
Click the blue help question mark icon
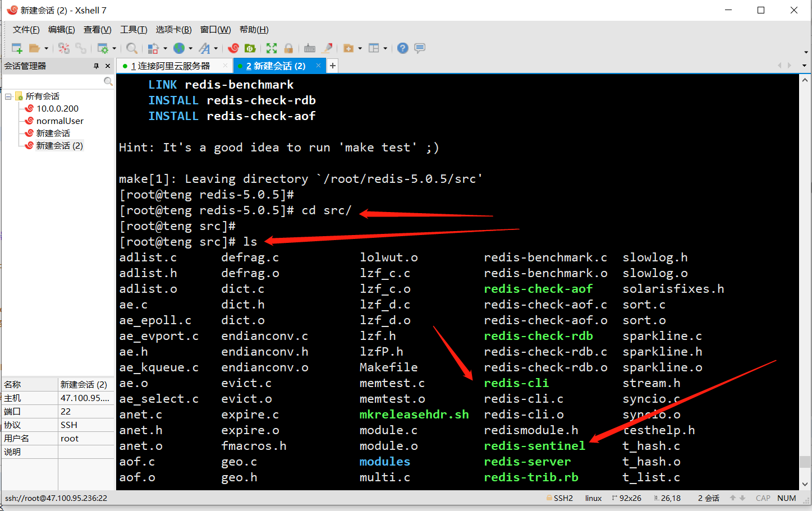(x=402, y=48)
